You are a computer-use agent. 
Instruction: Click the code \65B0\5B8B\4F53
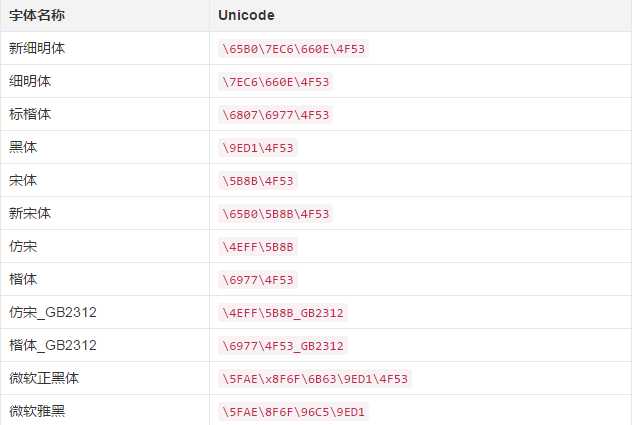point(275,214)
